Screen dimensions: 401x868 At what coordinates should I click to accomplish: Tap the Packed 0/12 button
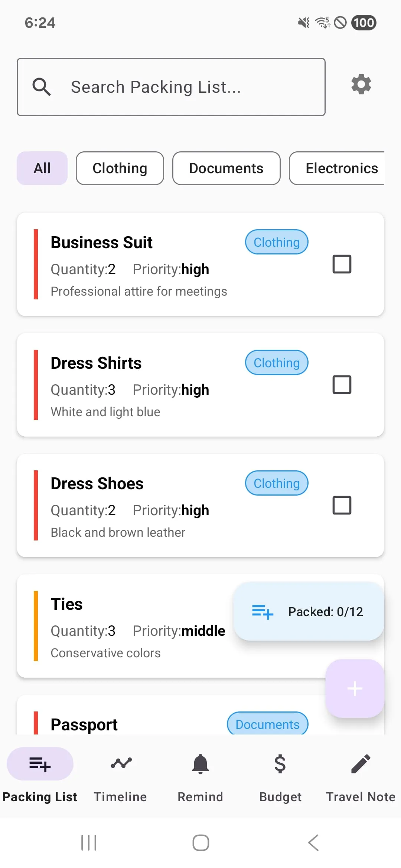pyautogui.click(x=309, y=612)
